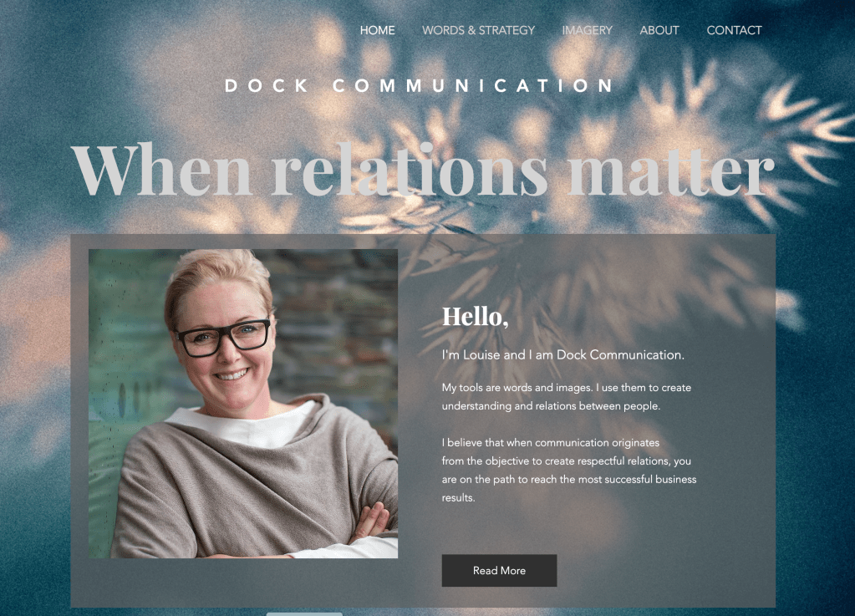Click the word 'matter' in the headline
This screenshot has width=855, height=616.
[x=671, y=170]
